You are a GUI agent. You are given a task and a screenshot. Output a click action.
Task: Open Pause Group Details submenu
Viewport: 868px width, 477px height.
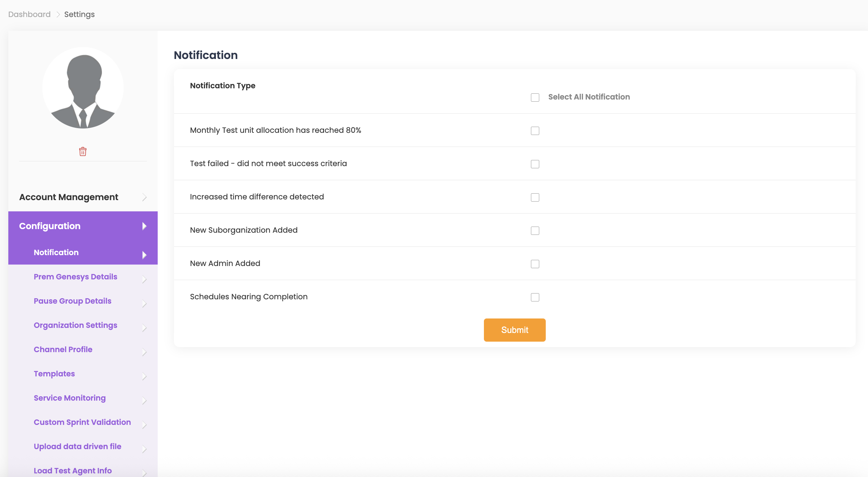(72, 301)
